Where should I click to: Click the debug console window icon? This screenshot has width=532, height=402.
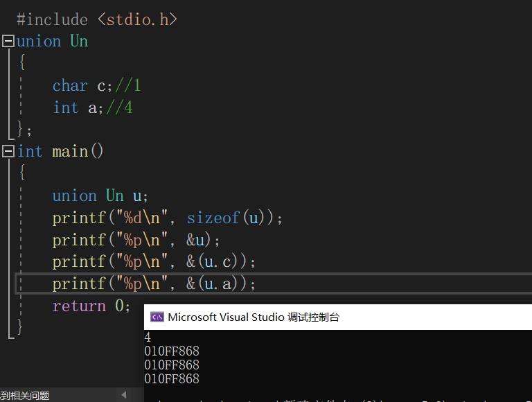(x=157, y=317)
